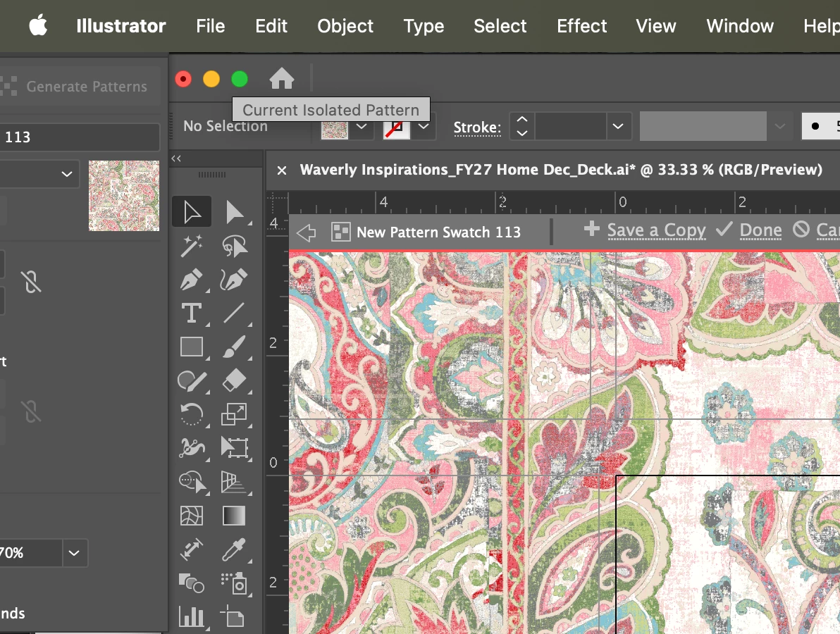Select the Measure tool
Viewport: 840px width, 634px height.
192,549
